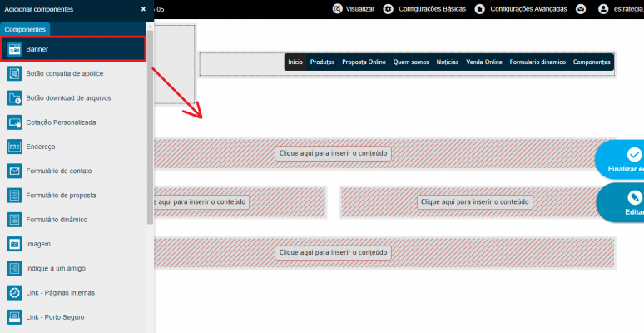Open the Notícias menu item

448,62
